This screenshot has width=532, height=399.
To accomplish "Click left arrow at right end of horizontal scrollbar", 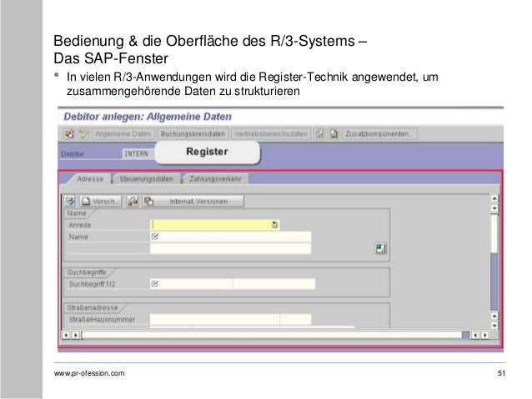I will 475,335.
